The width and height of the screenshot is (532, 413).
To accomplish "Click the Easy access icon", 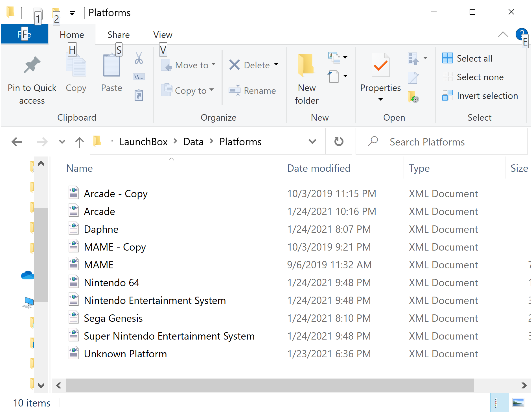I will [x=333, y=76].
